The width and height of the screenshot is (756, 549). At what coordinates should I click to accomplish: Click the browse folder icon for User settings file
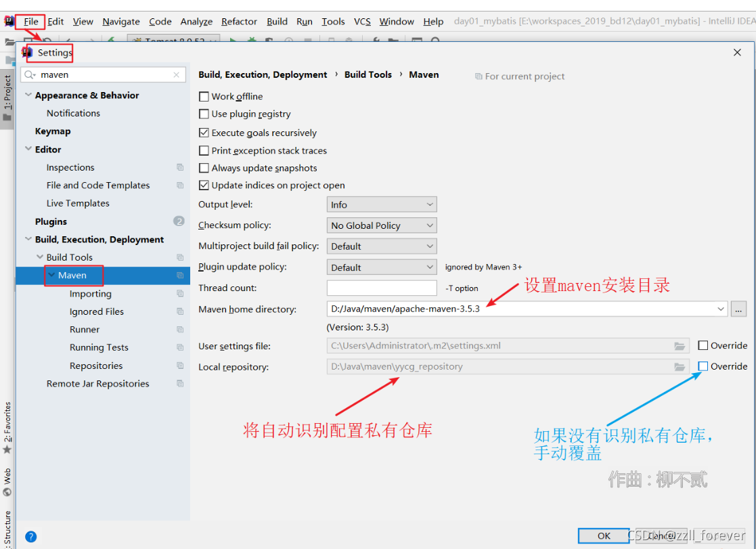click(x=680, y=346)
